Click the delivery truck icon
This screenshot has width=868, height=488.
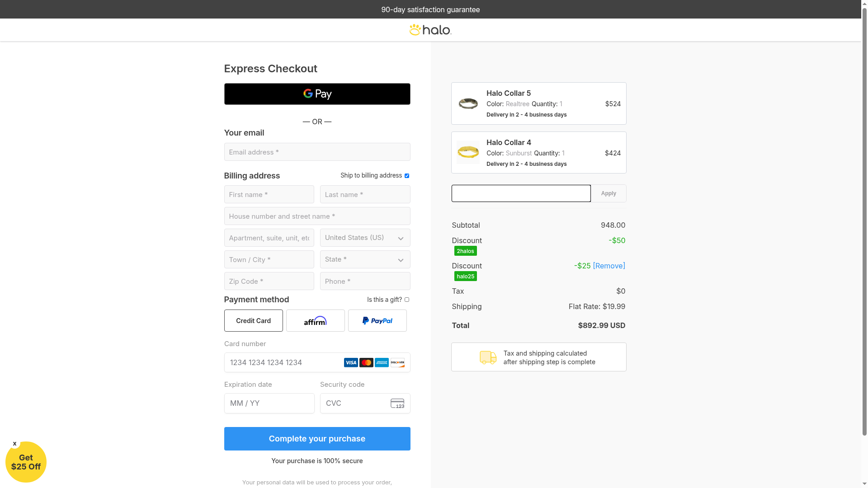coord(488,357)
